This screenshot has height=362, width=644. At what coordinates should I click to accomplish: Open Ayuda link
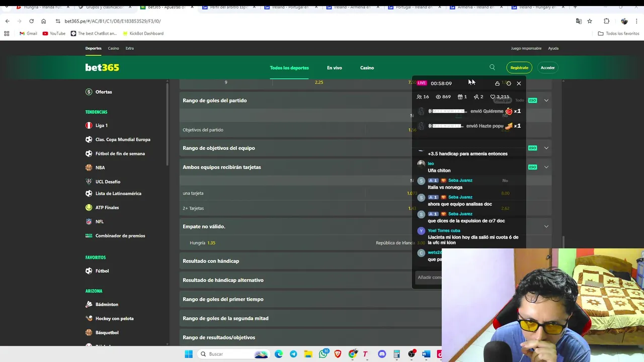click(553, 48)
